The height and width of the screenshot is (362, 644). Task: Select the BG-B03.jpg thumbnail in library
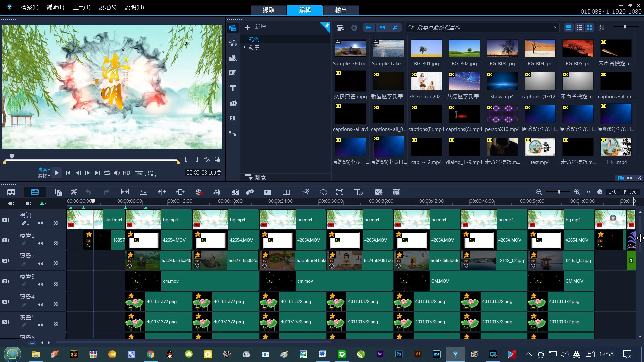pos(502,48)
